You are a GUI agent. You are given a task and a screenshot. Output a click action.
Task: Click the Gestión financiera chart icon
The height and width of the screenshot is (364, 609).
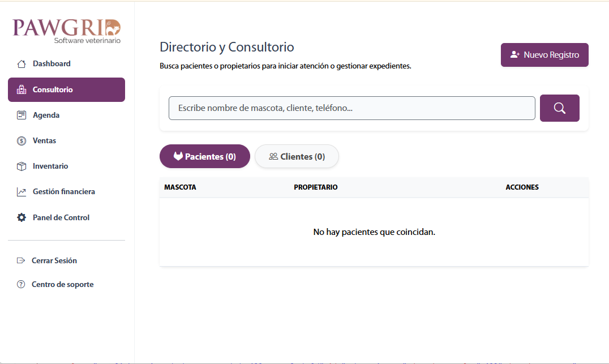coord(22,191)
